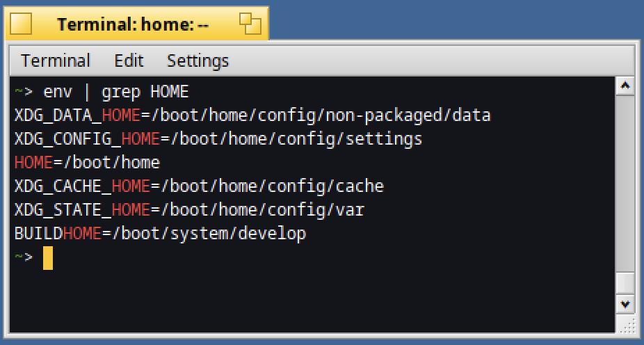This screenshot has width=644, height=345.
Task: Click the 'env | grep HOME' command text
Action: [116, 92]
